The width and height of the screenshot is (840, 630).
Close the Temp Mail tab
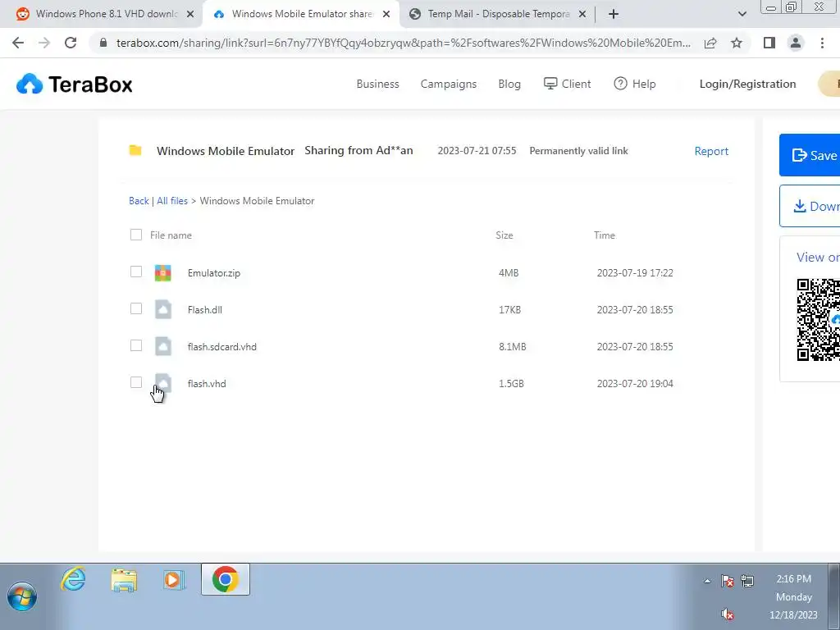582,15
